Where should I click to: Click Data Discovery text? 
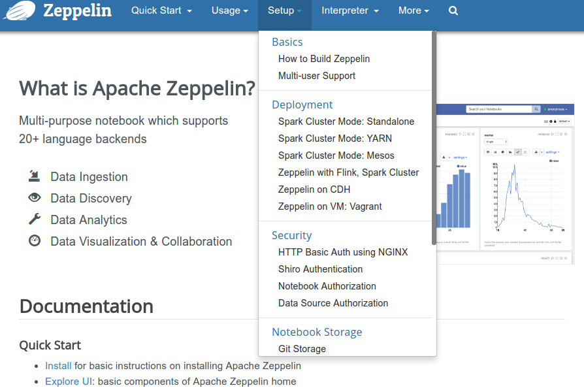91,198
